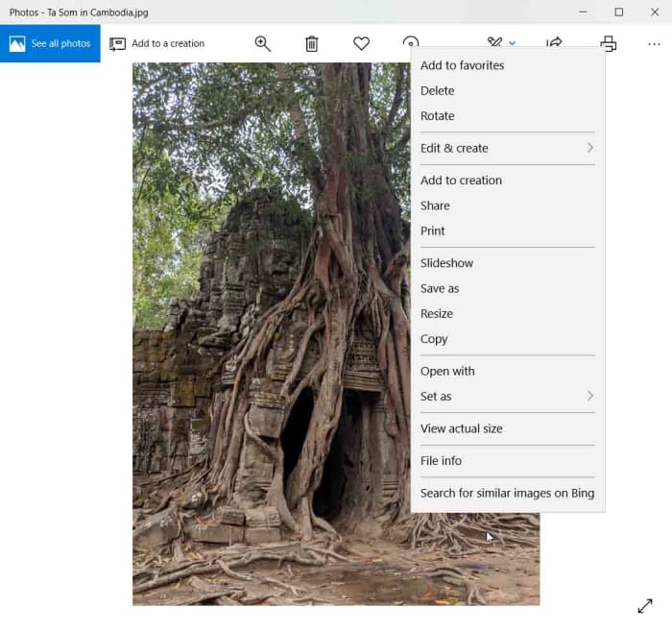This screenshot has width=672, height=631.
Task: Click the Edit & Create pencil icon
Action: click(494, 41)
